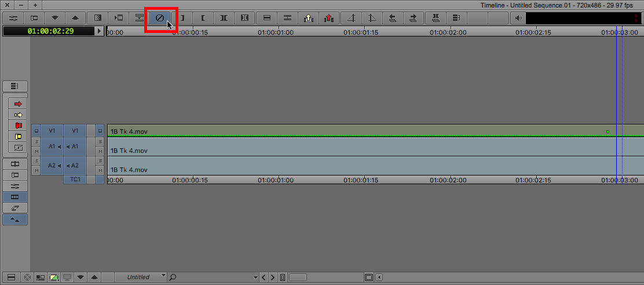
Task: Click the Tail Fade button
Action: [372, 18]
